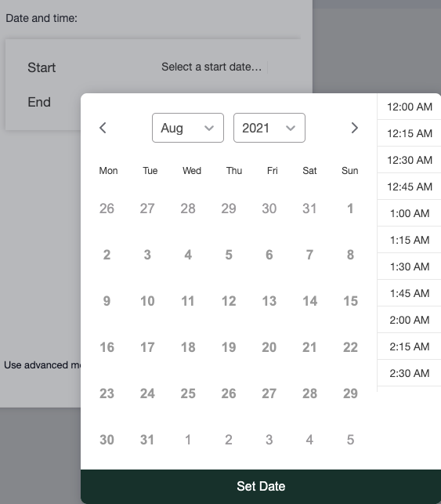Select September 2 in last row
The height and width of the screenshot is (504, 441).
(229, 440)
